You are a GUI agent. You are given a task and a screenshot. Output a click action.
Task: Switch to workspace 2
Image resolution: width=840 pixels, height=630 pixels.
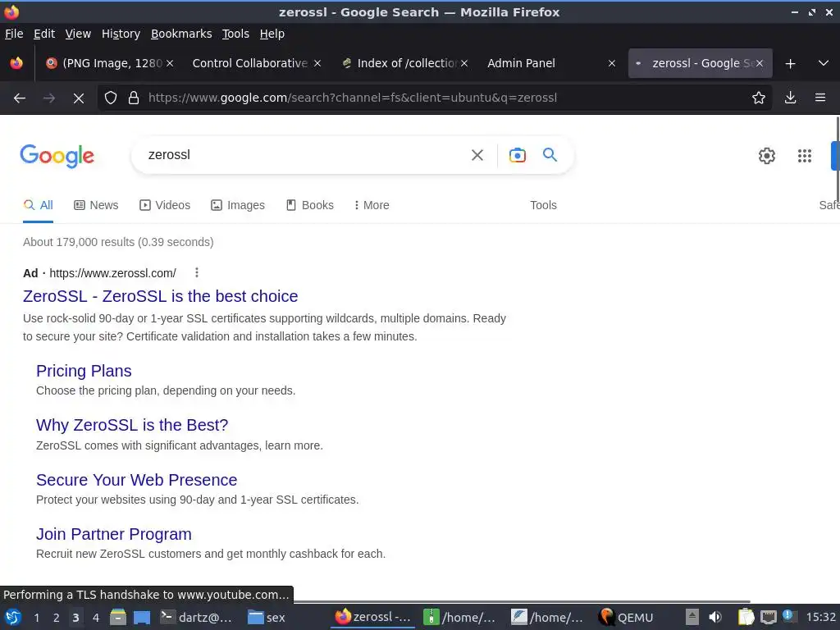(x=56, y=618)
